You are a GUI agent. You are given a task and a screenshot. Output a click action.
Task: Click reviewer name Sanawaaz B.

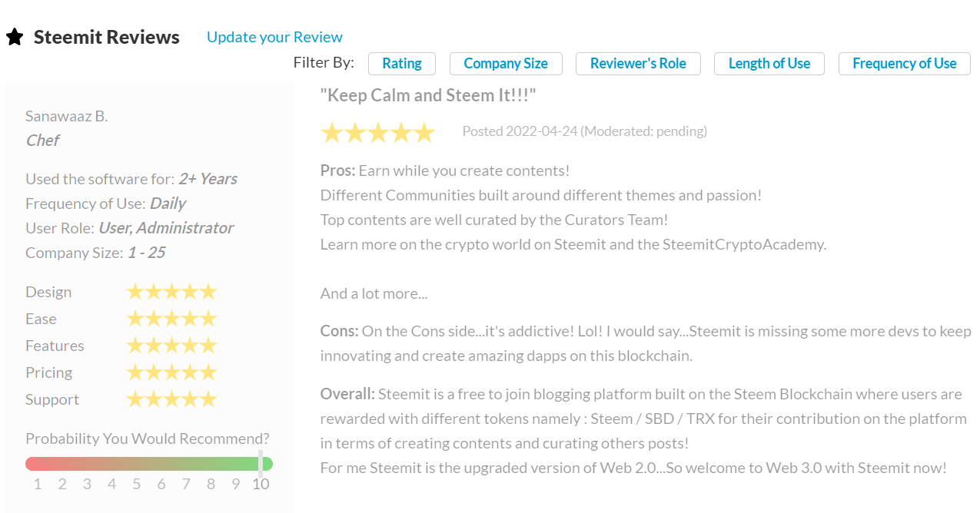67,116
